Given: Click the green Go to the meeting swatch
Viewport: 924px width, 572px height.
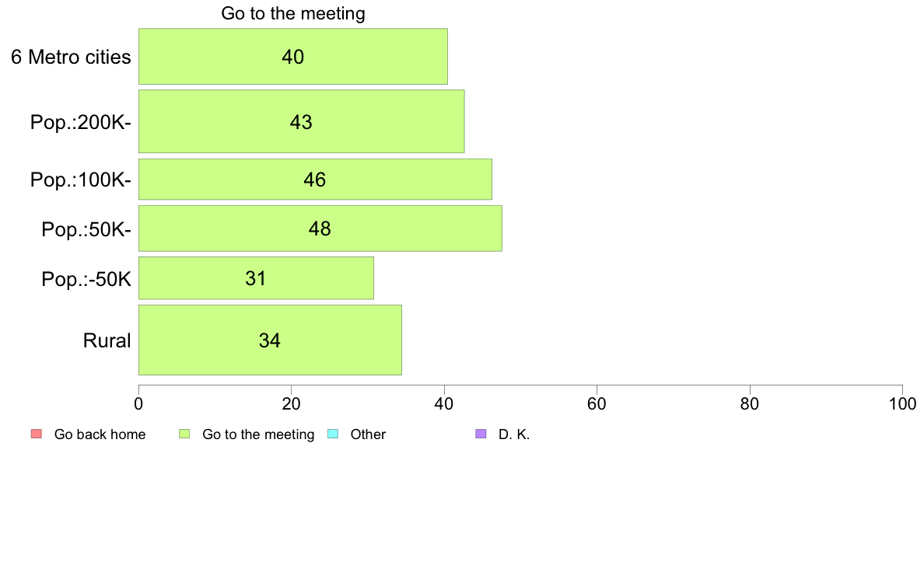Looking at the screenshot, I should (x=184, y=434).
